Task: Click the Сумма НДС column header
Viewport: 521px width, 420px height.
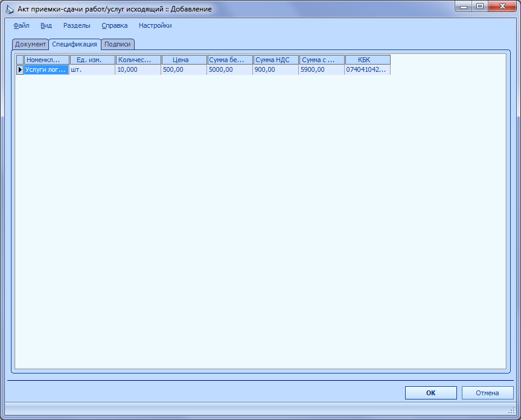Action: [x=276, y=60]
